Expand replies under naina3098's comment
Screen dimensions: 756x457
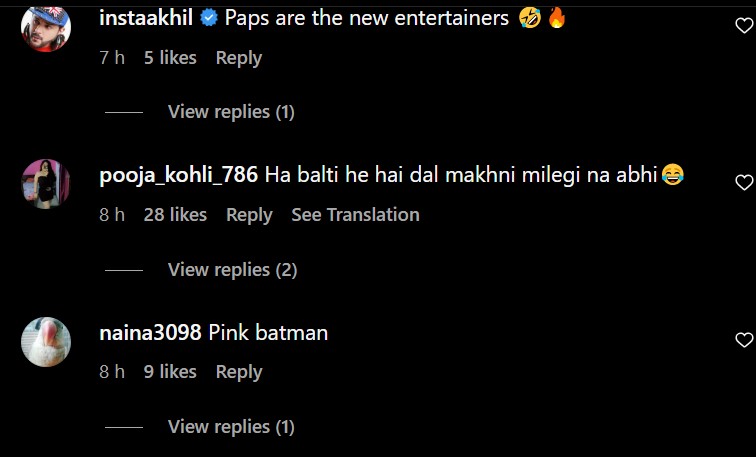(231, 427)
